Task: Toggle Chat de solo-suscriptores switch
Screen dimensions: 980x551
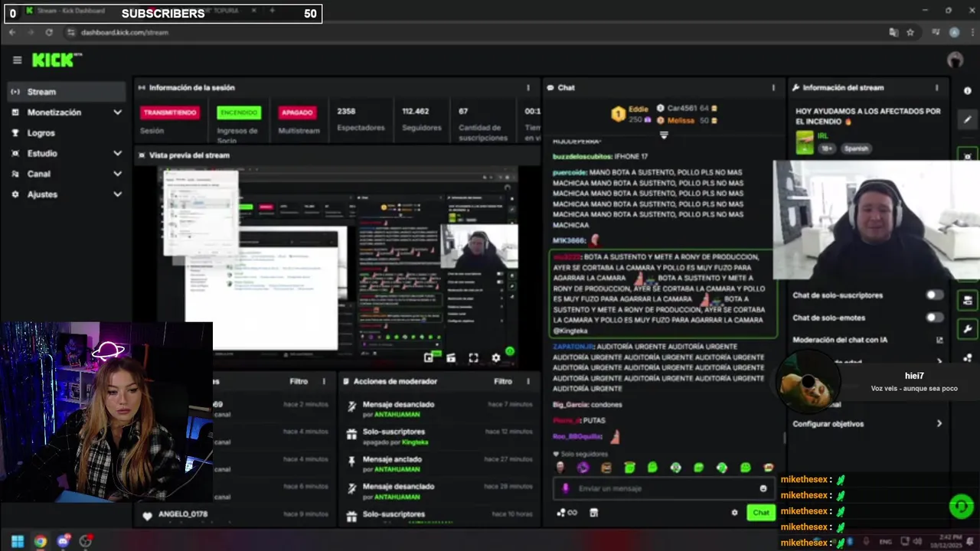Action: click(935, 295)
